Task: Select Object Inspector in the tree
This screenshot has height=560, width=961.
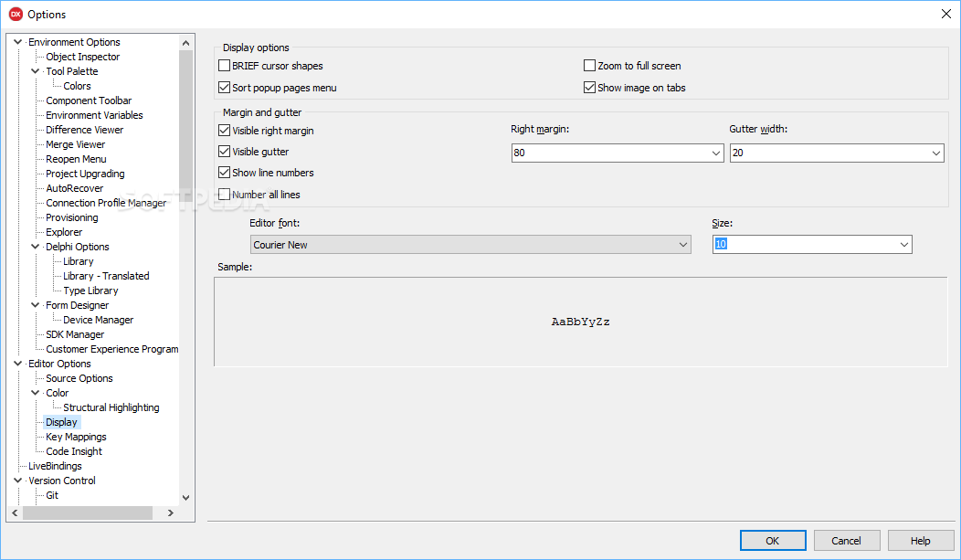Action: 83,57
